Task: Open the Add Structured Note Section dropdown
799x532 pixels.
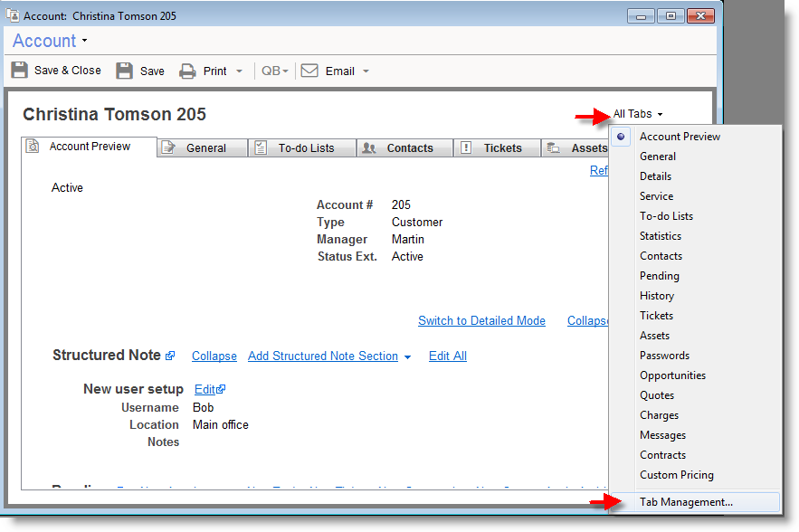Action: pos(407,357)
